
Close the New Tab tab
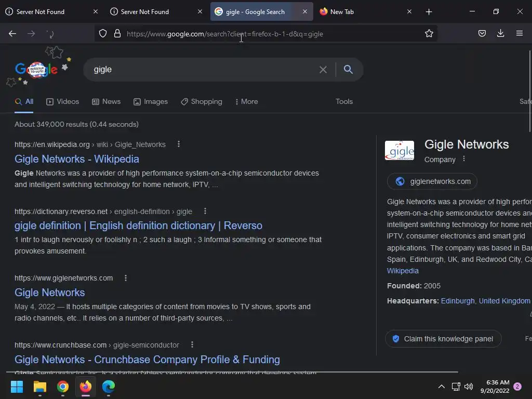[x=409, y=12]
